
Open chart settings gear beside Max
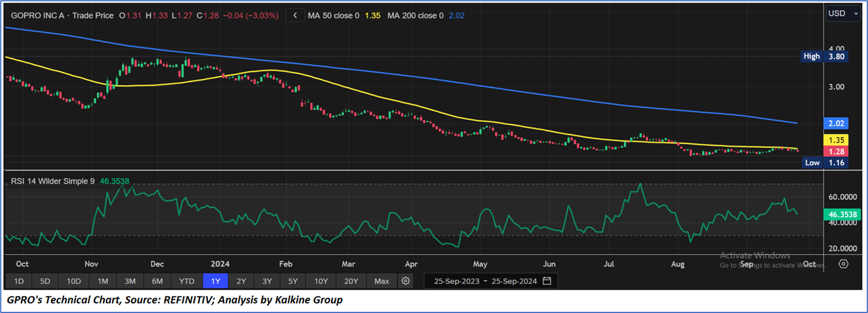[406, 281]
